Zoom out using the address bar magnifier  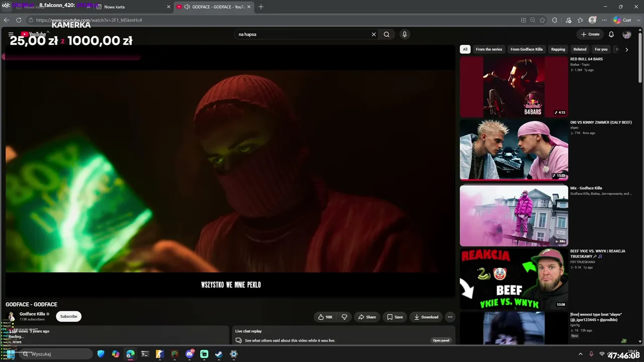533,20
